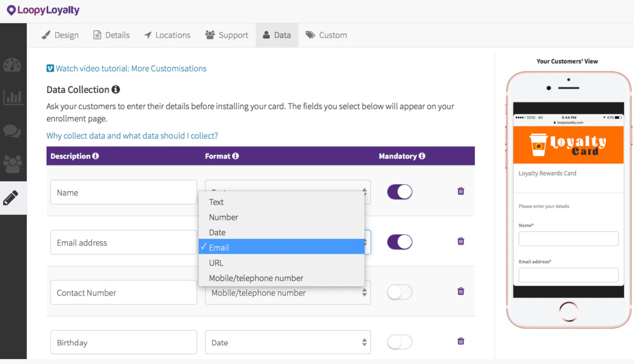Choose Date in the open dropdown list
This screenshot has width=634, height=364.
(281, 232)
